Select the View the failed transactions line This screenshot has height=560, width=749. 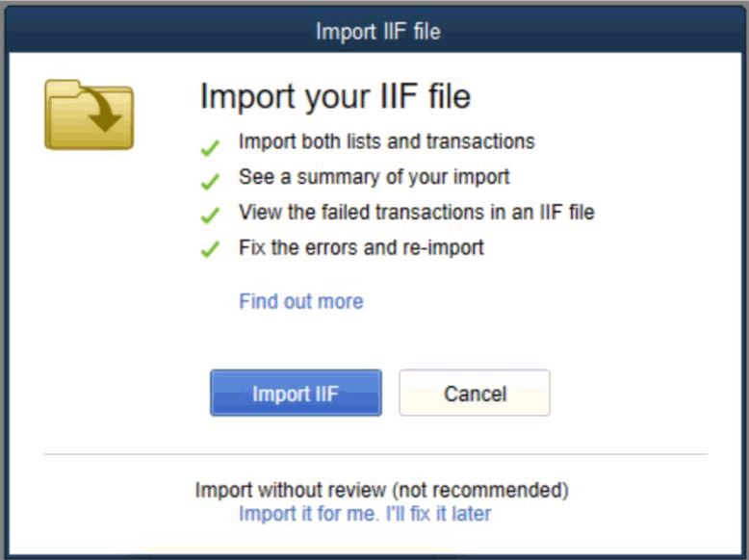click(x=416, y=212)
